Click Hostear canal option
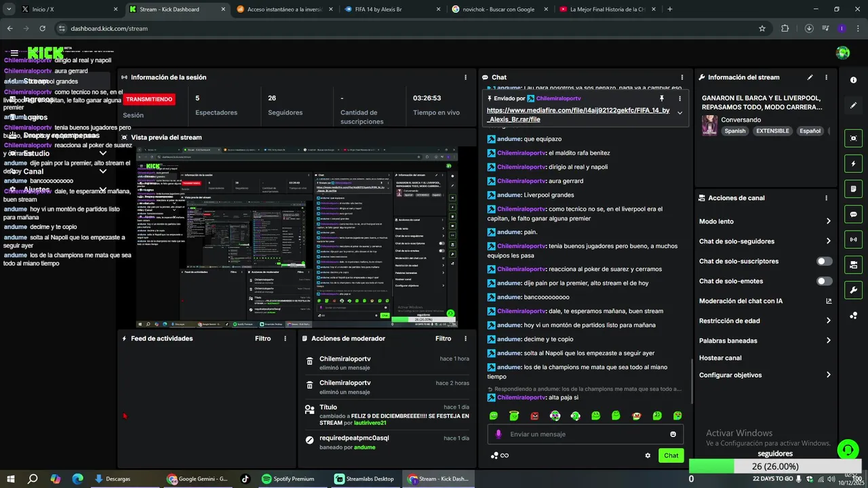The image size is (868, 488). (720, 358)
